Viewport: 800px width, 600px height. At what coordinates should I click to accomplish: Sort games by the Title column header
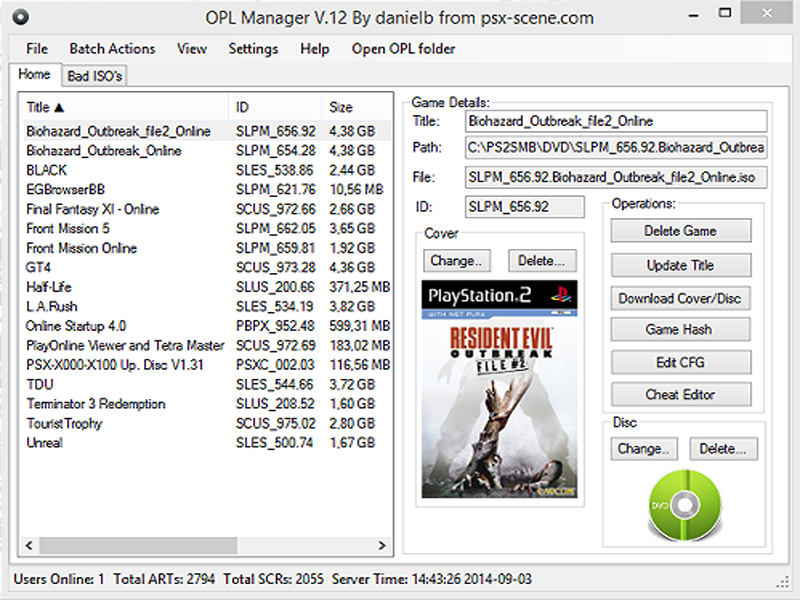(42, 105)
